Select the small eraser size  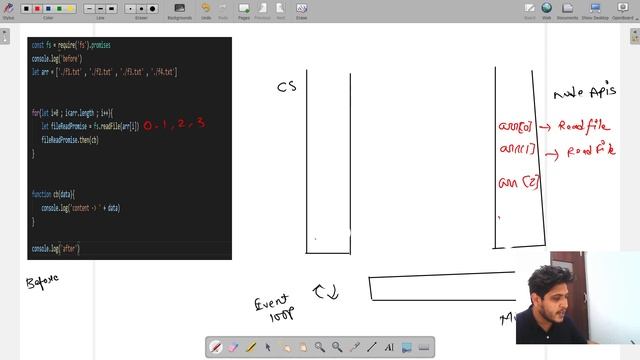(x=130, y=9)
